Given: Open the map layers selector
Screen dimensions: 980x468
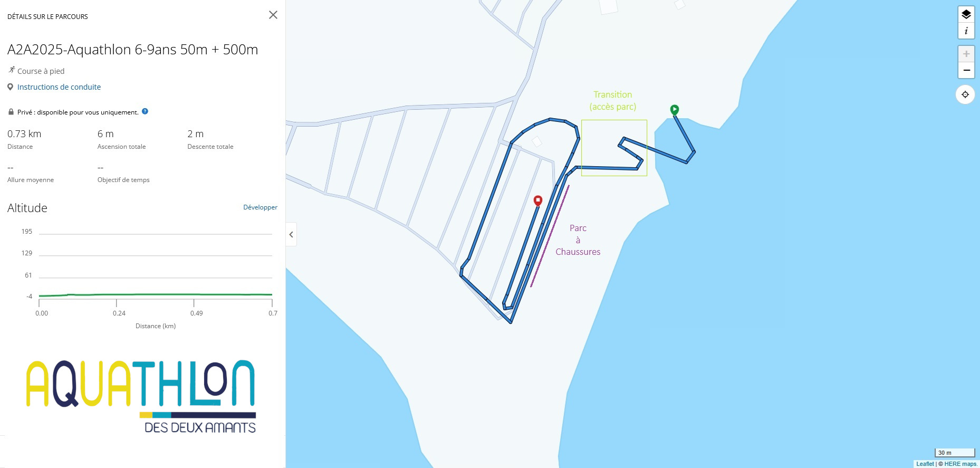Looking at the screenshot, I should (x=966, y=14).
